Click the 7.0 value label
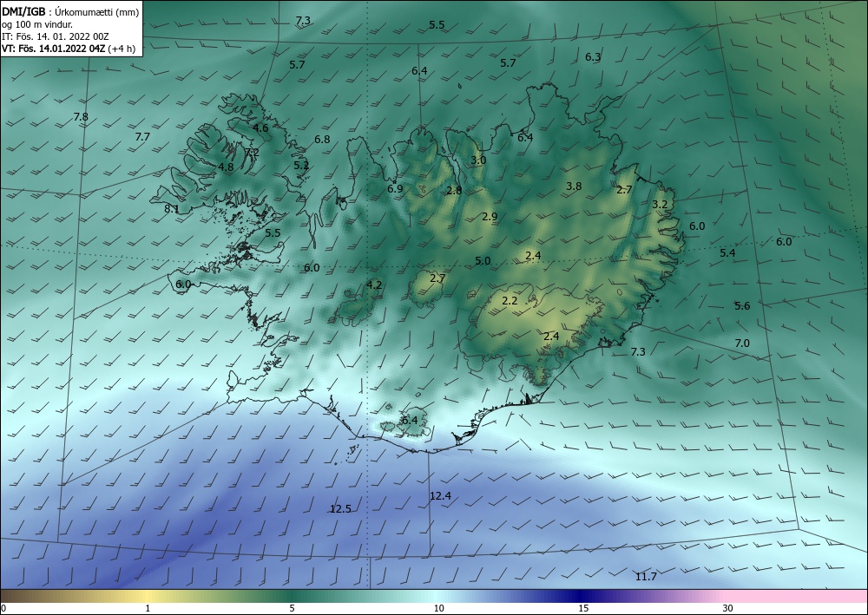Image resolution: width=868 pixels, height=615 pixels. 742,343
